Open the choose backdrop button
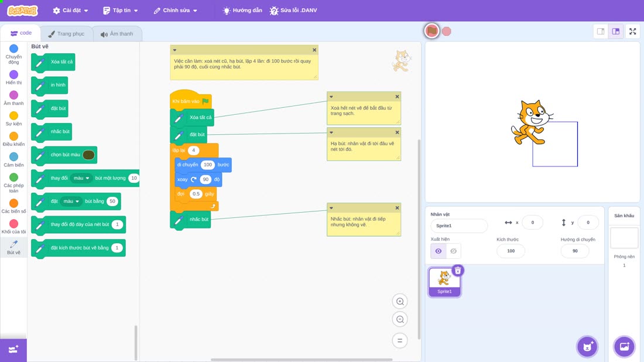This screenshot has height=362, width=644. [x=624, y=346]
